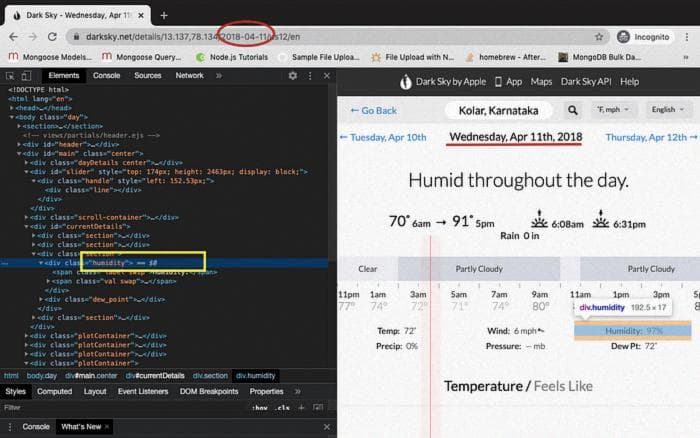Image resolution: width=700 pixels, height=438 pixels.
Task: Show more DevTools tabs chevron
Action: 219,76
